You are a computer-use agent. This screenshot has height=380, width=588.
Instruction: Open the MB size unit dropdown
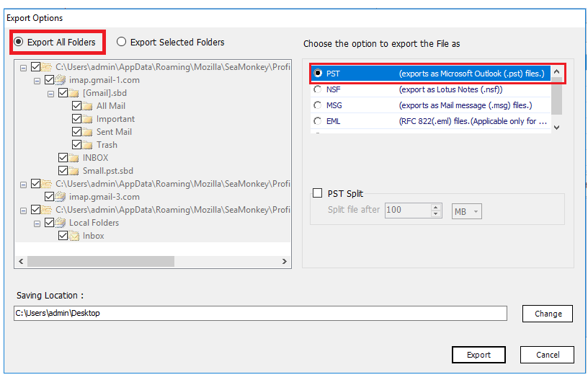click(466, 211)
